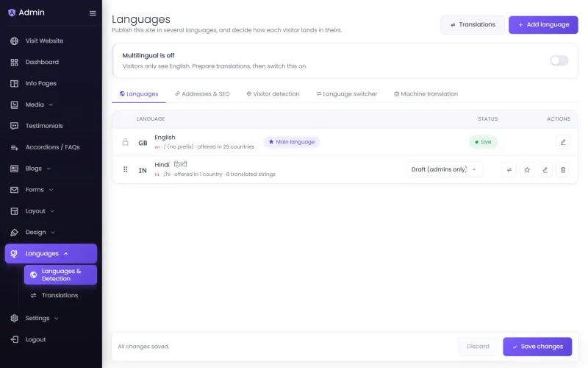Viewport: 588px width, 368px height.
Task: Open Testimonials from sidebar
Action: point(51,126)
